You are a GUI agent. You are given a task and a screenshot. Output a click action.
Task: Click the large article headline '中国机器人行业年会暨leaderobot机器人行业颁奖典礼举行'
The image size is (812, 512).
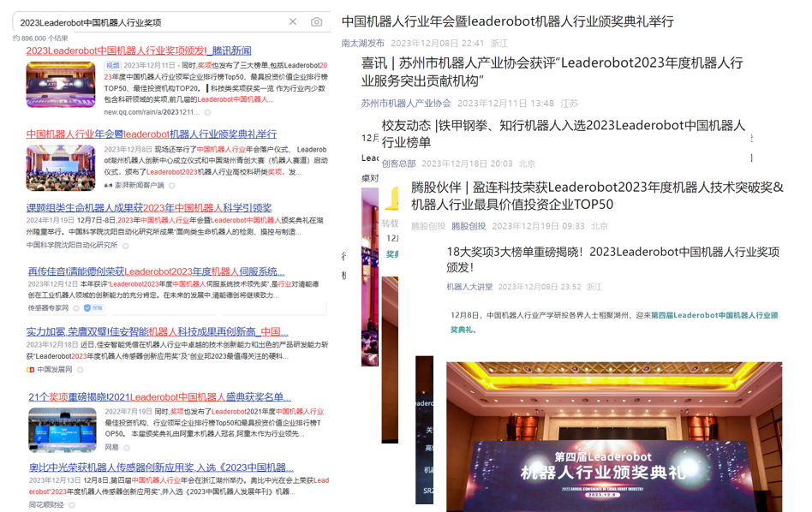click(507, 21)
